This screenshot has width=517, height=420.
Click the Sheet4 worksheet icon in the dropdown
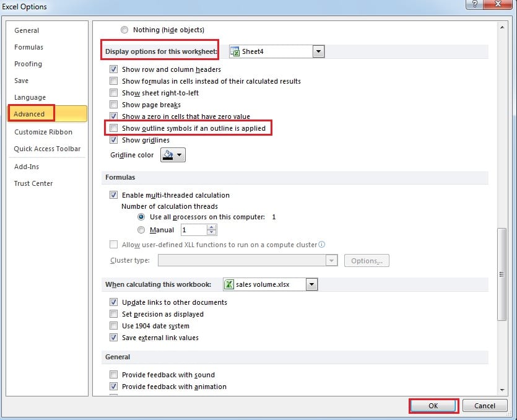236,51
